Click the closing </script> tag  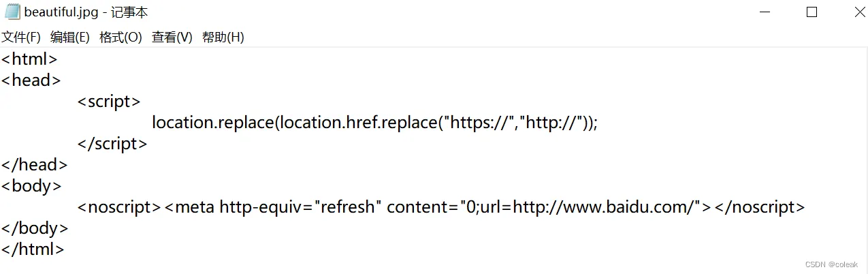tap(112, 144)
